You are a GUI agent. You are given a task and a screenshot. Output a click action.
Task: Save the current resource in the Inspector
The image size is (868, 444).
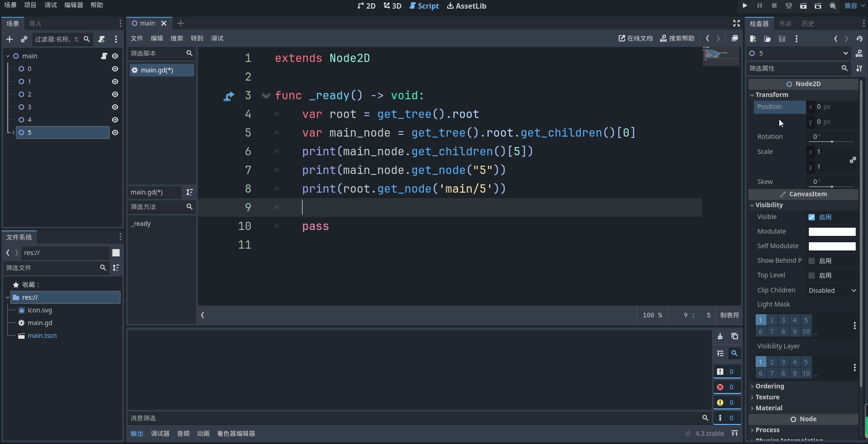pos(782,39)
